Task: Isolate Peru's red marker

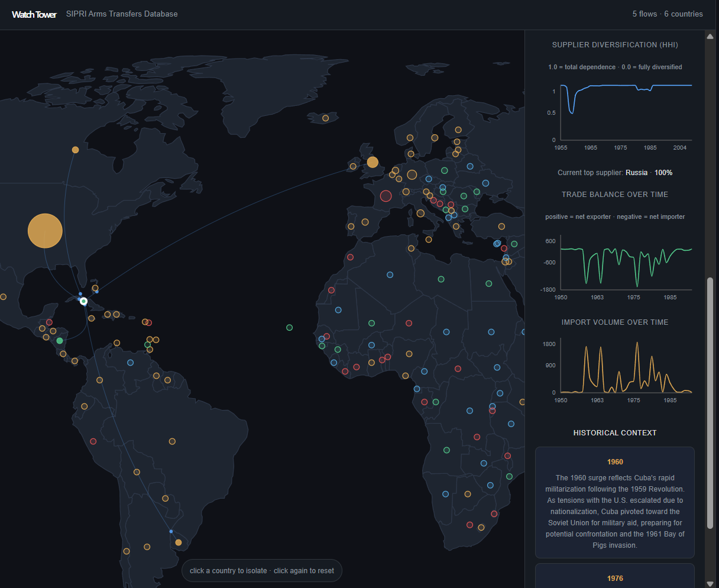Action: [x=93, y=441]
